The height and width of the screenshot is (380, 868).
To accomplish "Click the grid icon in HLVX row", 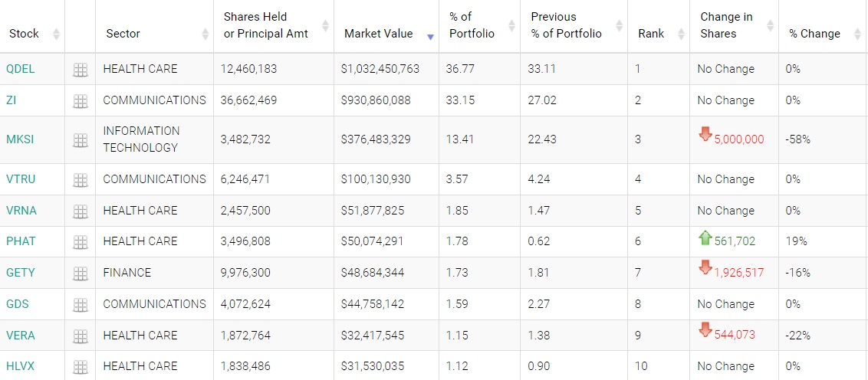I will [x=80, y=367].
